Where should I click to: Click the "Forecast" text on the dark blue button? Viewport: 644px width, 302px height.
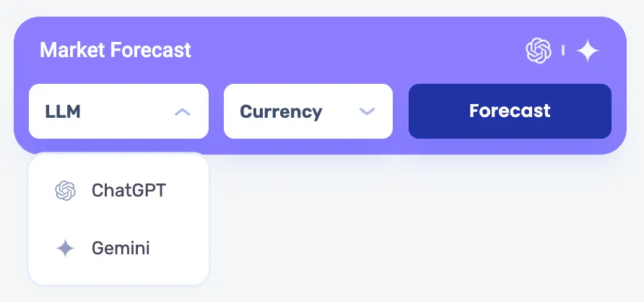pos(510,111)
